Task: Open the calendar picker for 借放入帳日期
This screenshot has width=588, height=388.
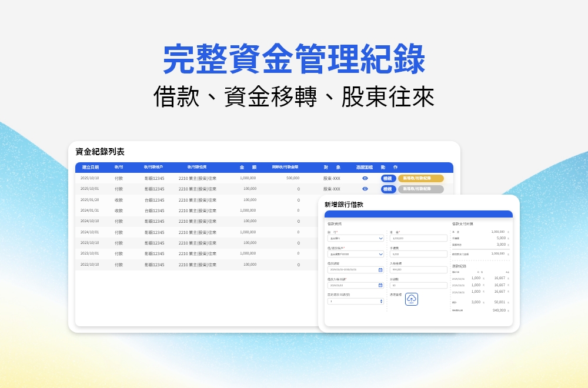Action: 381,285
